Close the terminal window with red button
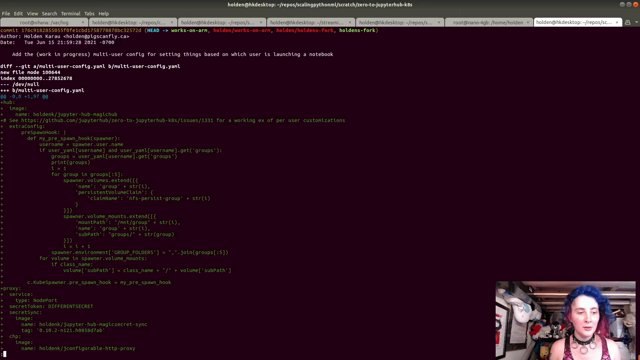Screen dimensions: 640x360 coord(636,4)
